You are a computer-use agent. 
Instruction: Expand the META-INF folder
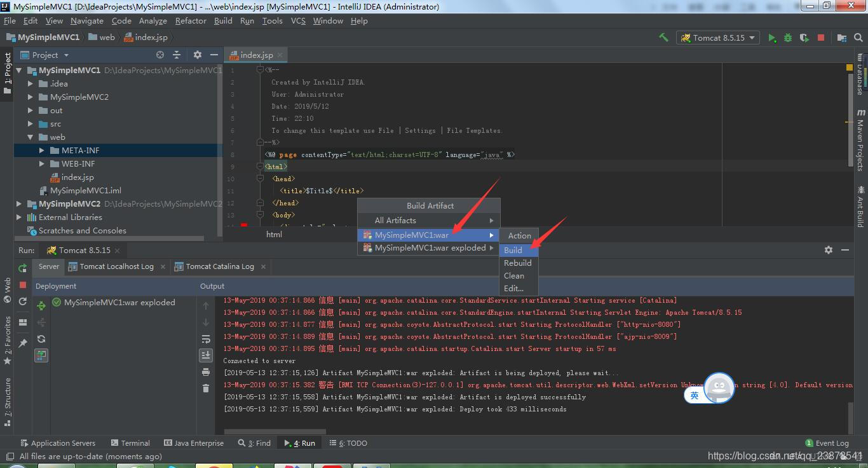pyautogui.click(x=41, y=151)
